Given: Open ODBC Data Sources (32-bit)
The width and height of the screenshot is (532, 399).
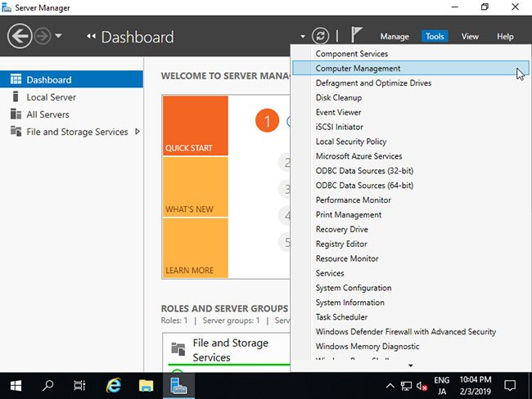Looking at the screenshot, I should click(x=411, y=171).
